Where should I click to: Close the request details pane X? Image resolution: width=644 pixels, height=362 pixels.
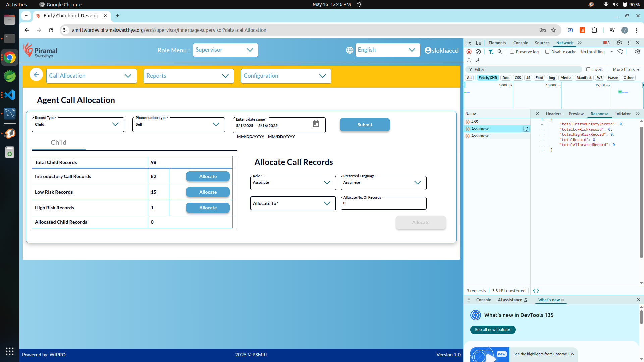537,114
